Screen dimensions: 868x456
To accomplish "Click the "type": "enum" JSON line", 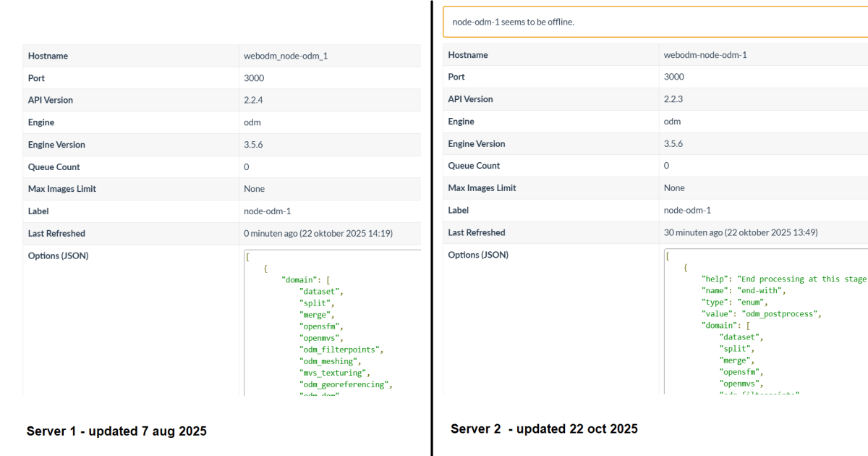I will pyautogui.click(x=734, y=303).
